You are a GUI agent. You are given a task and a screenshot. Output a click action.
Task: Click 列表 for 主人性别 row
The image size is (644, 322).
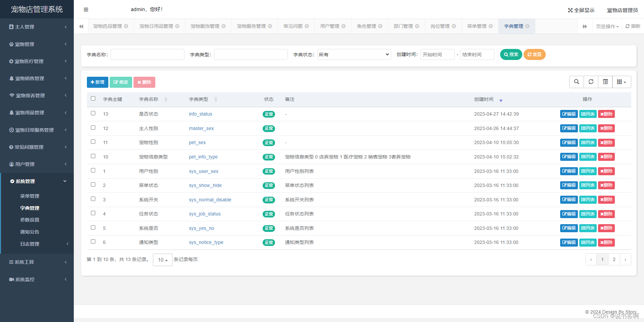[588, 128]
